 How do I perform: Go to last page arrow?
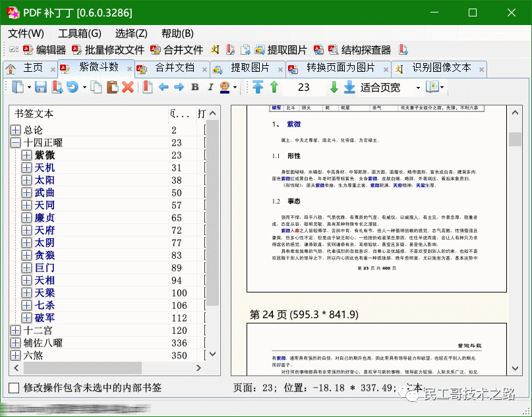point(349,88)
